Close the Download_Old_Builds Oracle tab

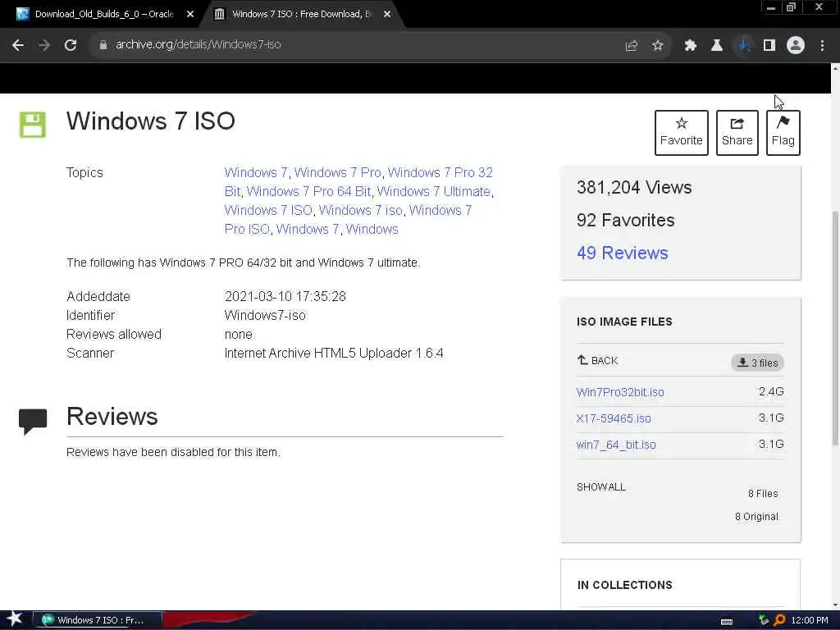point(190,15)
